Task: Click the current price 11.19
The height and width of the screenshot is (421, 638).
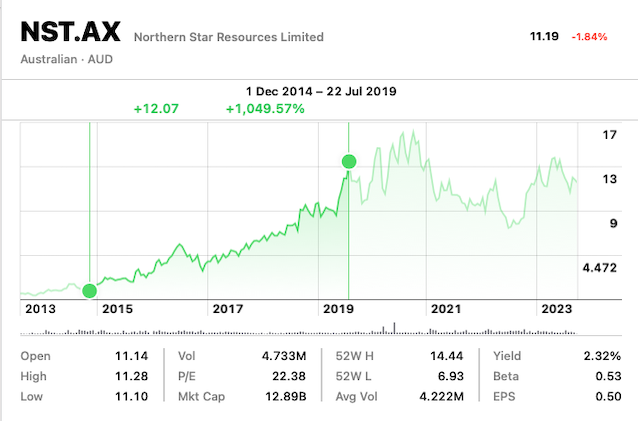Action: point(544,36)
